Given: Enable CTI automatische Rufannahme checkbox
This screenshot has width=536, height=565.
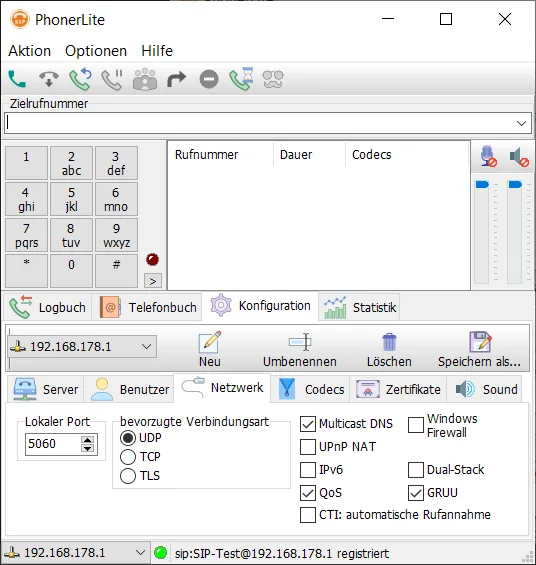Looking at the screenshot, I should coord(308,515).
